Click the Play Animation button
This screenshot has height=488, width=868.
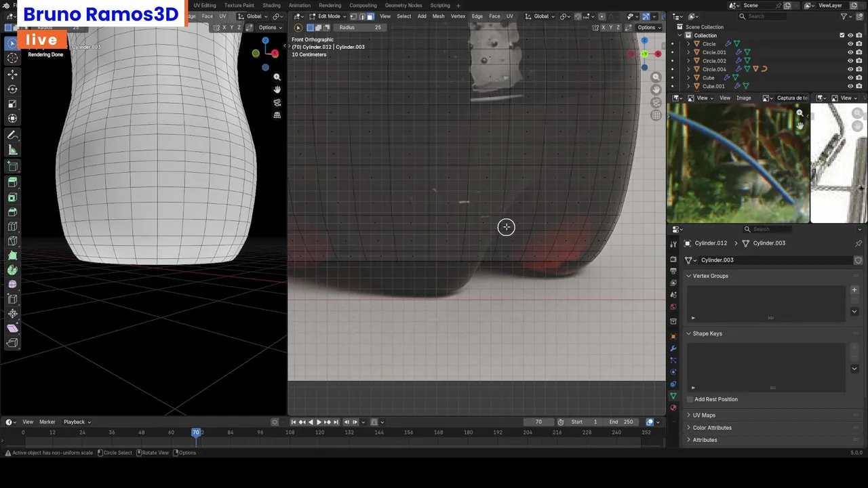(x=319, y=422)
